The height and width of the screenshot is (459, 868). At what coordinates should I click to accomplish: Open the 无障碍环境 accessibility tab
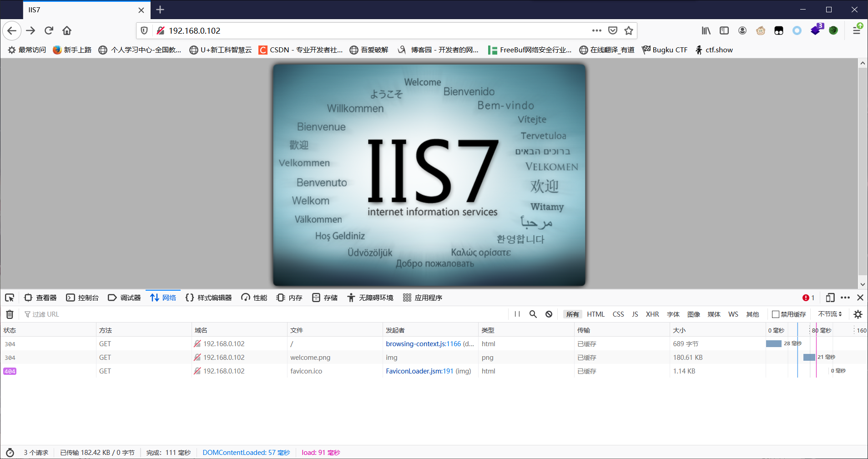370,298
